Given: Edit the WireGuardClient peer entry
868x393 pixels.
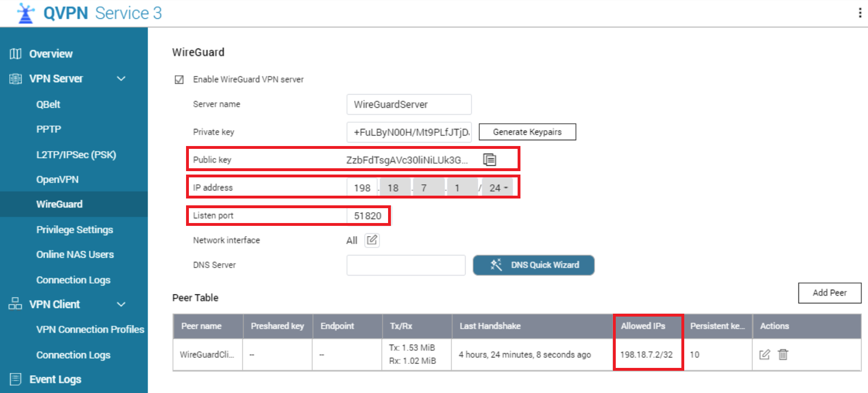Looking at the screenshot, I should coord(765,355).
